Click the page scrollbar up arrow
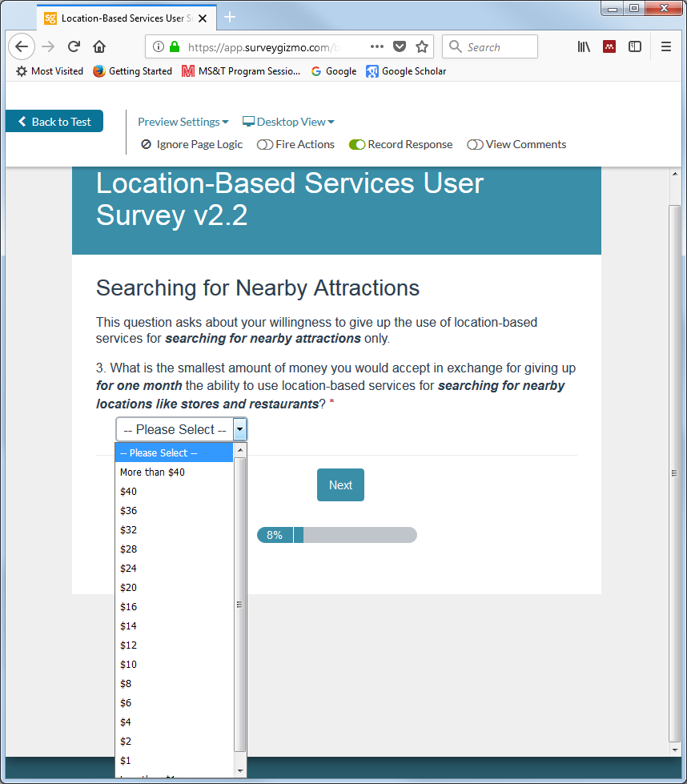This screenshot has height=784, width=687. click(675, 174)
